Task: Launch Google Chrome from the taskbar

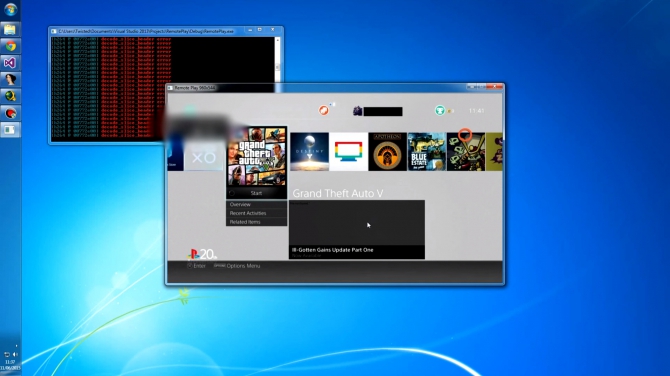Action: click(10, 46)
